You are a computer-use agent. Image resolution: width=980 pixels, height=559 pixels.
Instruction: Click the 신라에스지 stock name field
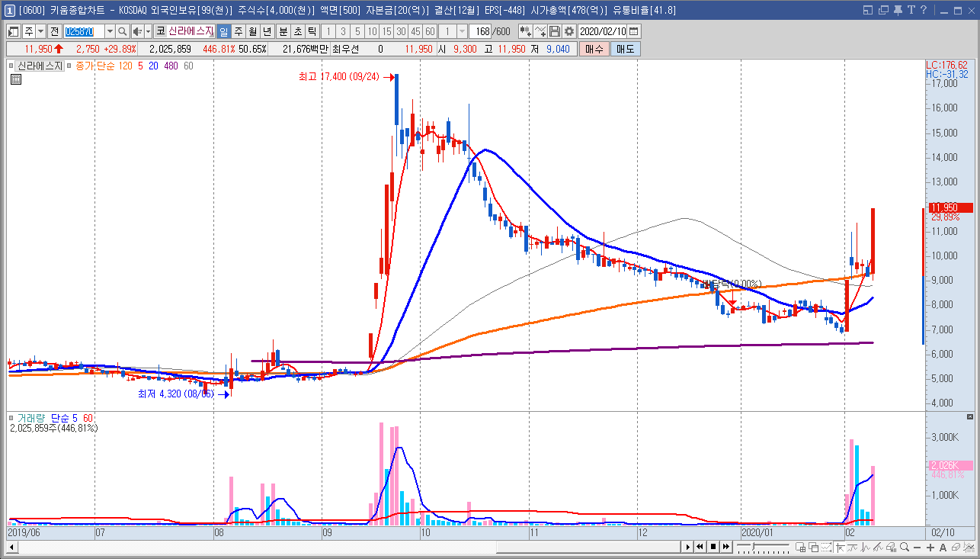point(191,31)
